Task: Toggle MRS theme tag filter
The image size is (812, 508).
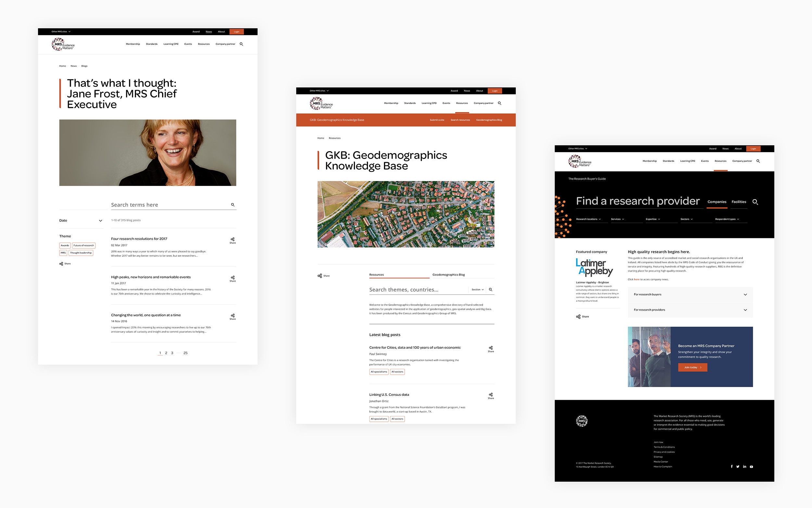Action: 63,253
